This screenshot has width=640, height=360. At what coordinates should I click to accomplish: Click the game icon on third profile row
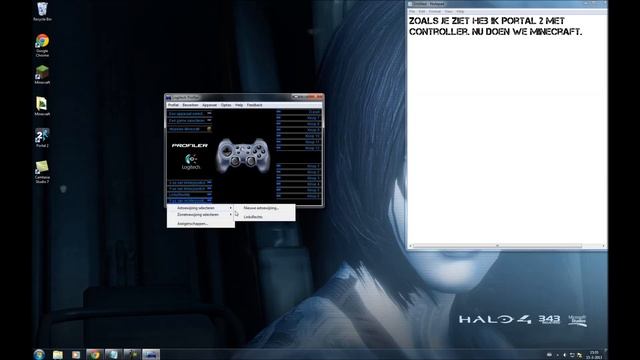(x=209, y=129)
